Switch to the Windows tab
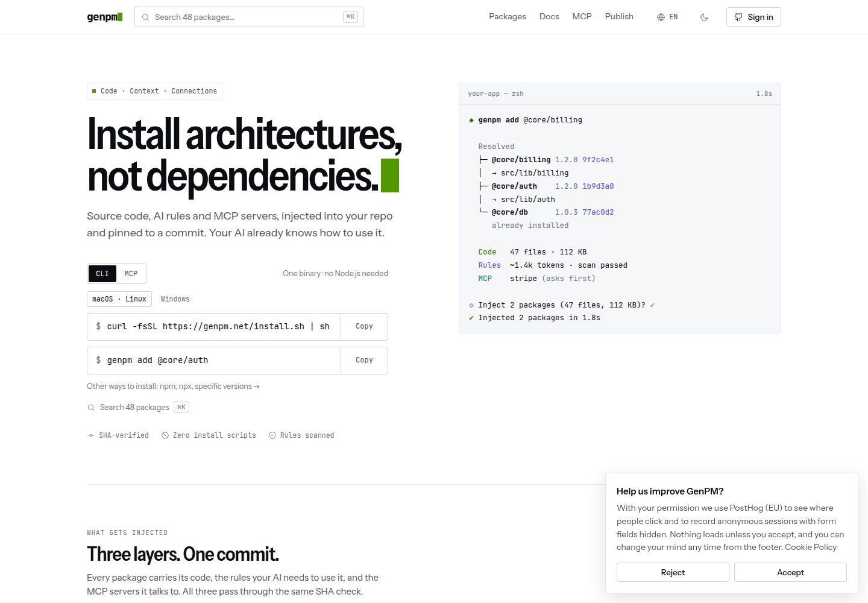The width and height of the screenshot is (868, 603). coord(175,299)
